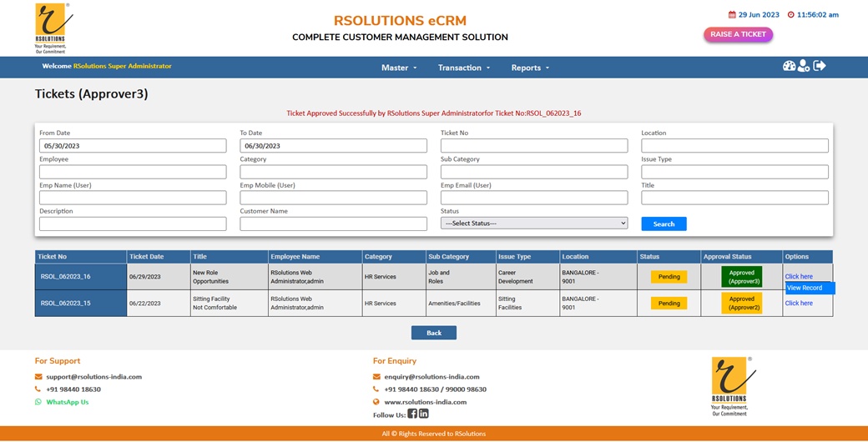Click the From Date field
The image size is (868, 442).
click(x=133, y=146)
